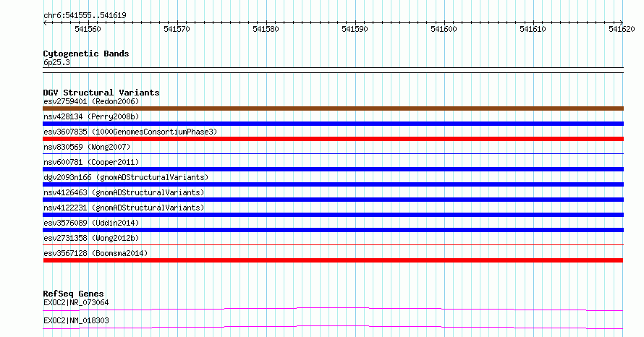Open variant nsv4122231 (gnomADStructuralVariants) label
Image resolution: width=644 pixels, height=337 pixels.
(124, 208)
